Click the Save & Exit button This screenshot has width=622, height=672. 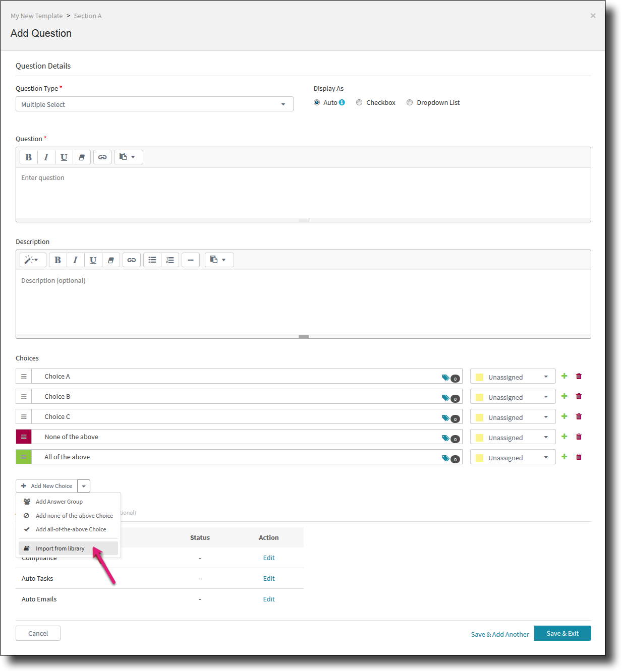[562, 633]
